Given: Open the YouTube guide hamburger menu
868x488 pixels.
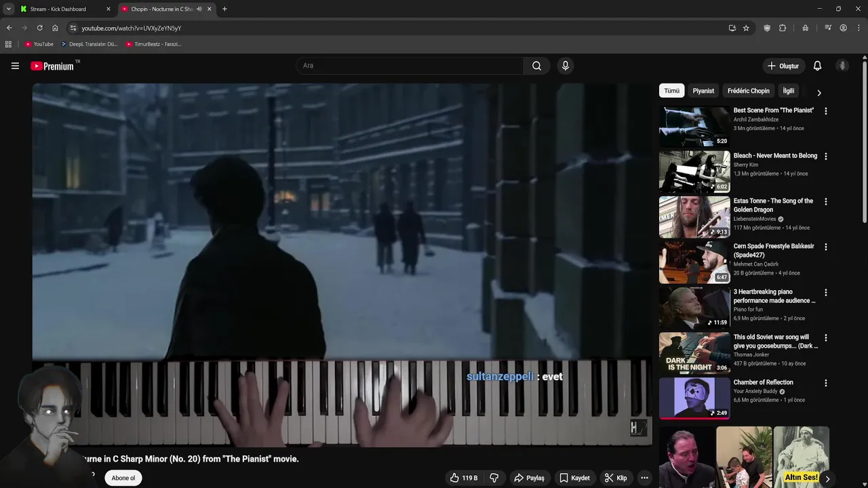Looking at the screenshot, I should [x=15, y=66].
